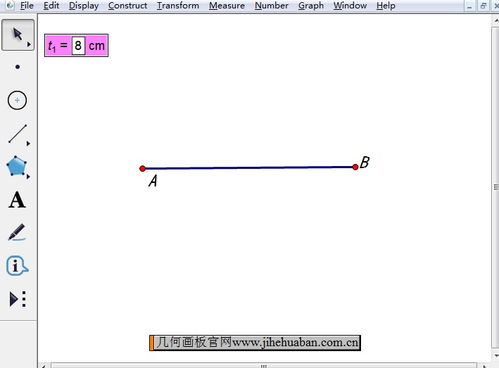The width and height of the screenshot is (499, 368).
Task: Open the Graph menu
Action: [x=311, y=6]
